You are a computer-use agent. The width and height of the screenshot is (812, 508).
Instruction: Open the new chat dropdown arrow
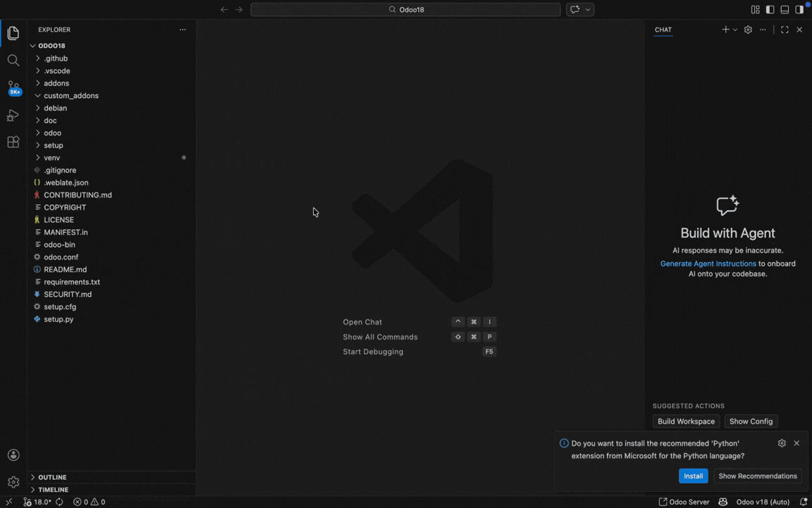pyautogui.click(x=735, y=30)
